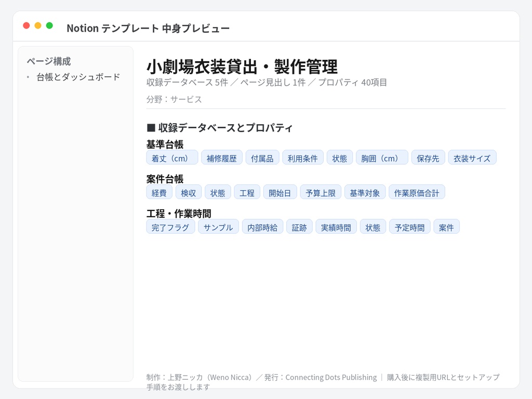Select the 衣装サイズ property tag

click(x=472, y=157)
